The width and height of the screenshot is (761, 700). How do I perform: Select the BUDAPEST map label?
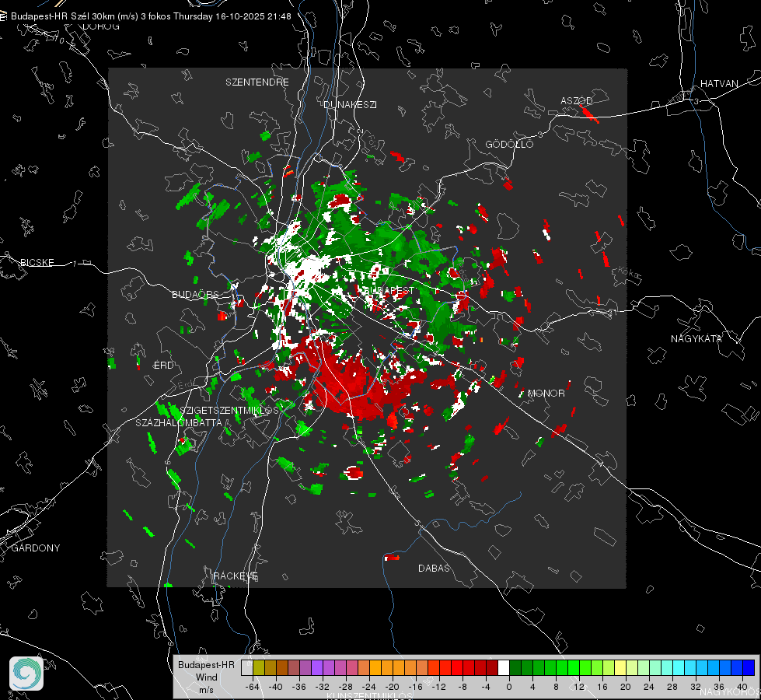[x=389, y=290]
